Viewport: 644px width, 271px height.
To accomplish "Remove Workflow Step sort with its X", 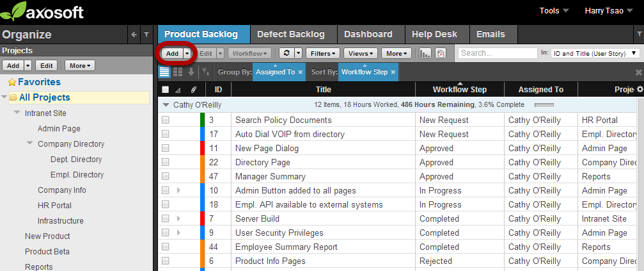I will [393, 72].
